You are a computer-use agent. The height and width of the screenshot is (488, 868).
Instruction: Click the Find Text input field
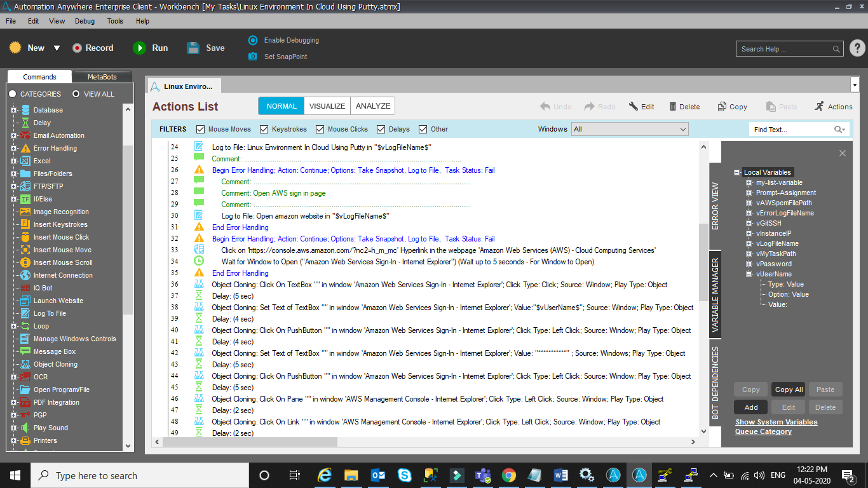point(791,130)
